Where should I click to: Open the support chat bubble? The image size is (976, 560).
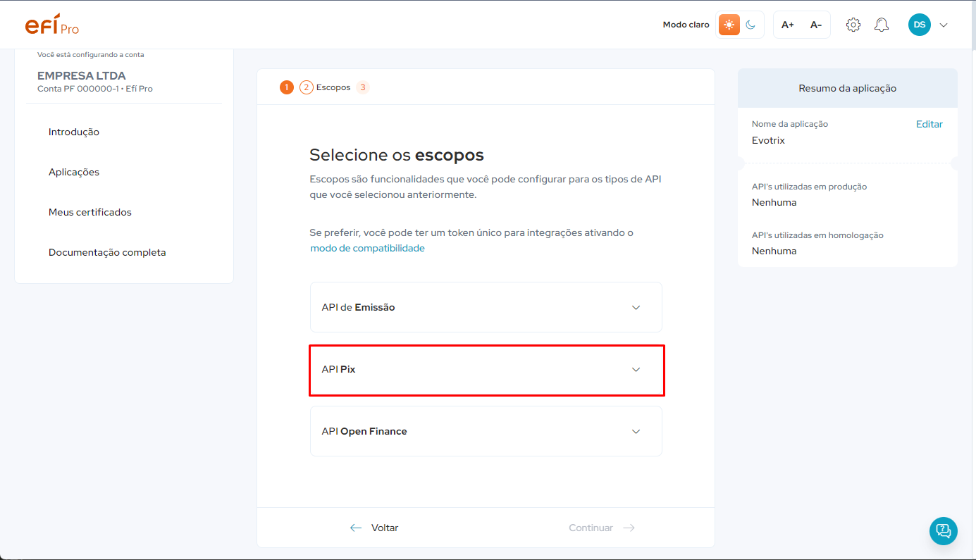click(x=943, y=530)
